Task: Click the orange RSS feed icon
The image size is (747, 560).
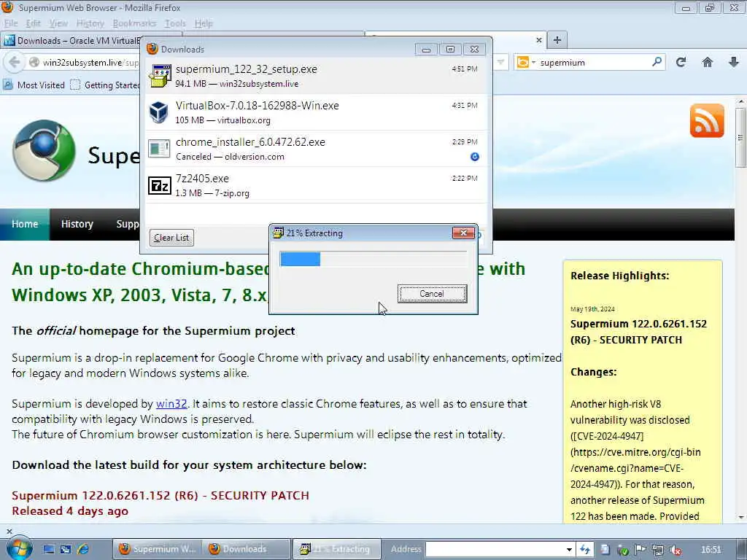Action: click(706, 120)
